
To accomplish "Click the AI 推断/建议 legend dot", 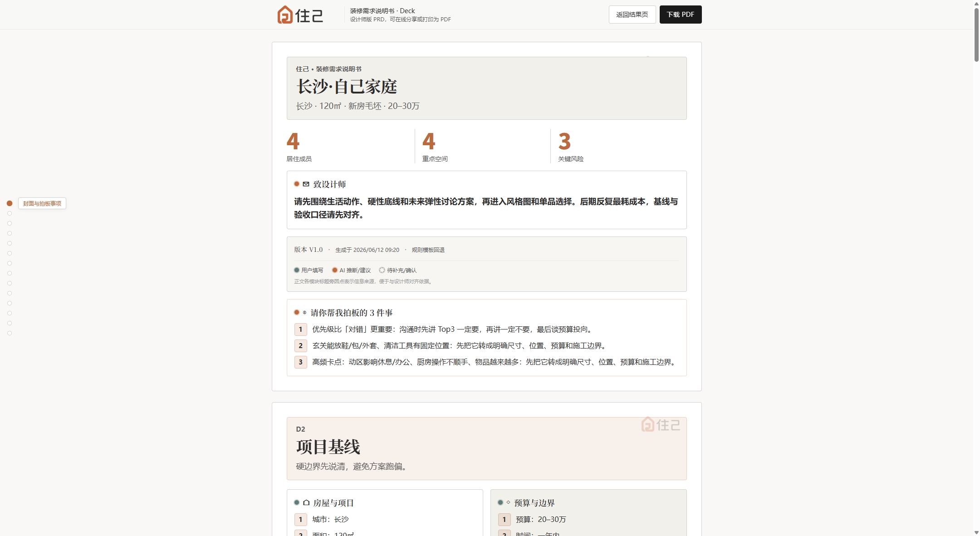I will [x=335, y=270].
